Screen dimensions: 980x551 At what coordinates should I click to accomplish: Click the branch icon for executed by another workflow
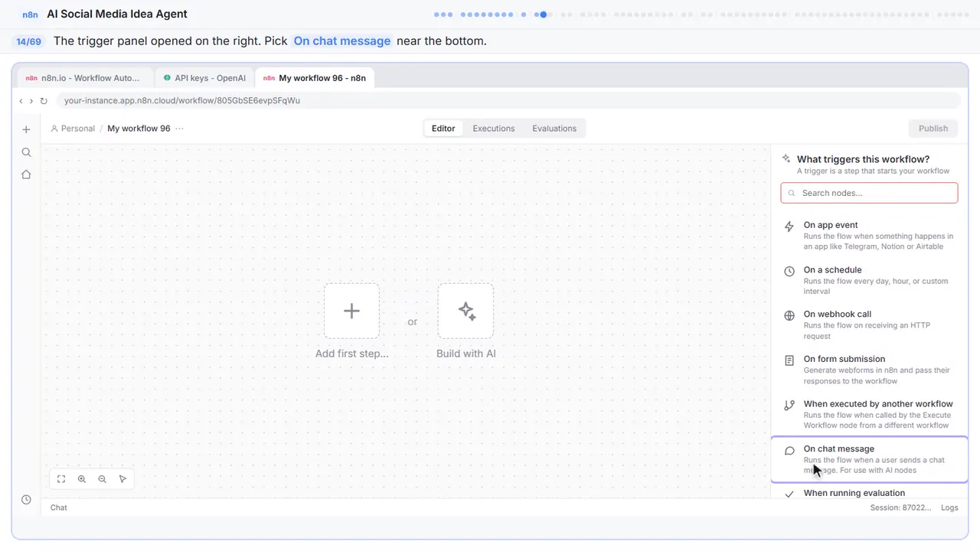click(789, 405)
